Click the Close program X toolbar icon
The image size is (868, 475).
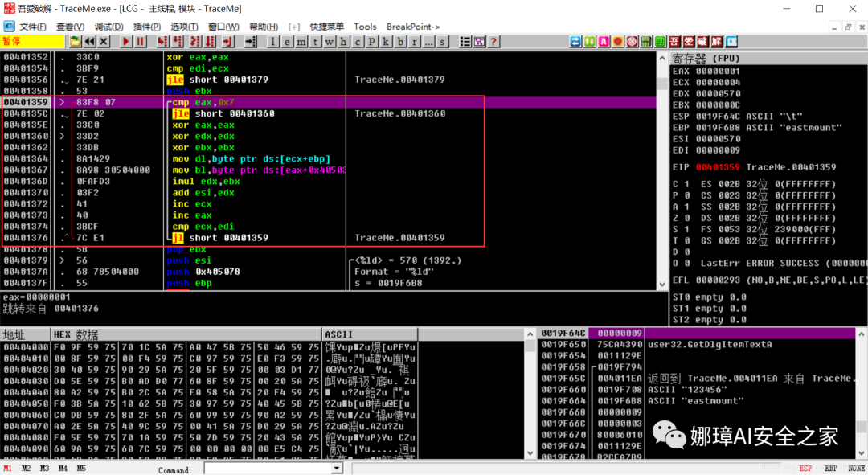point(104,42)
